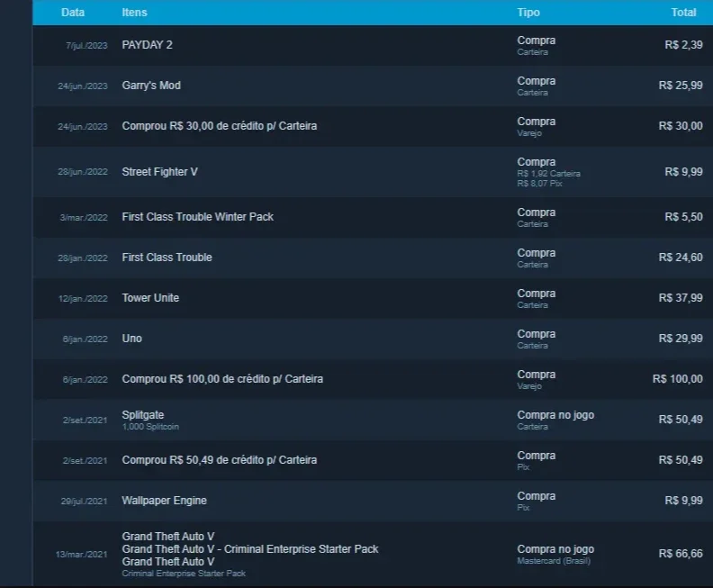Open the Uno purchase entry
Screen dimensions: 713x588
pyautogui.click(x=373, y=339)
